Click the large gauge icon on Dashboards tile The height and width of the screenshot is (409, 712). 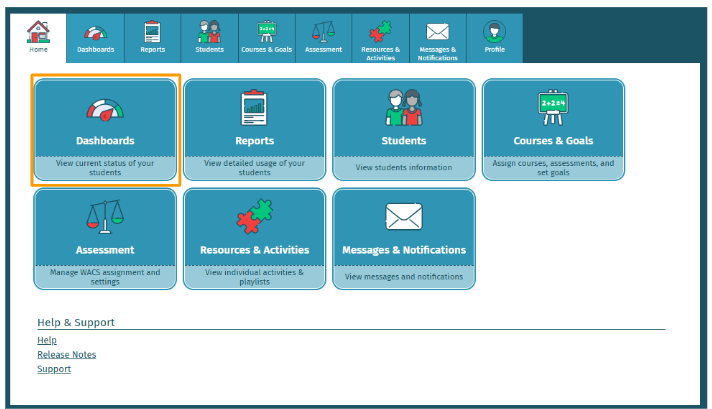point(105,110)
